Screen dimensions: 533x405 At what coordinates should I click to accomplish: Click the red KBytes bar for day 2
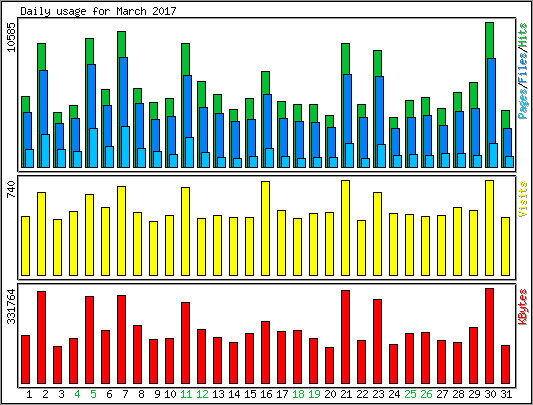[x=41, y=337]
